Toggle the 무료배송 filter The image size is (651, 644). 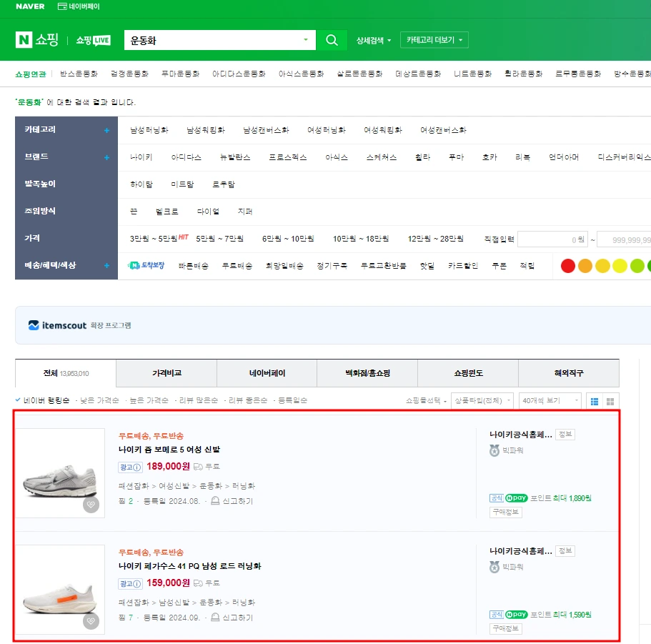(237, 266)
